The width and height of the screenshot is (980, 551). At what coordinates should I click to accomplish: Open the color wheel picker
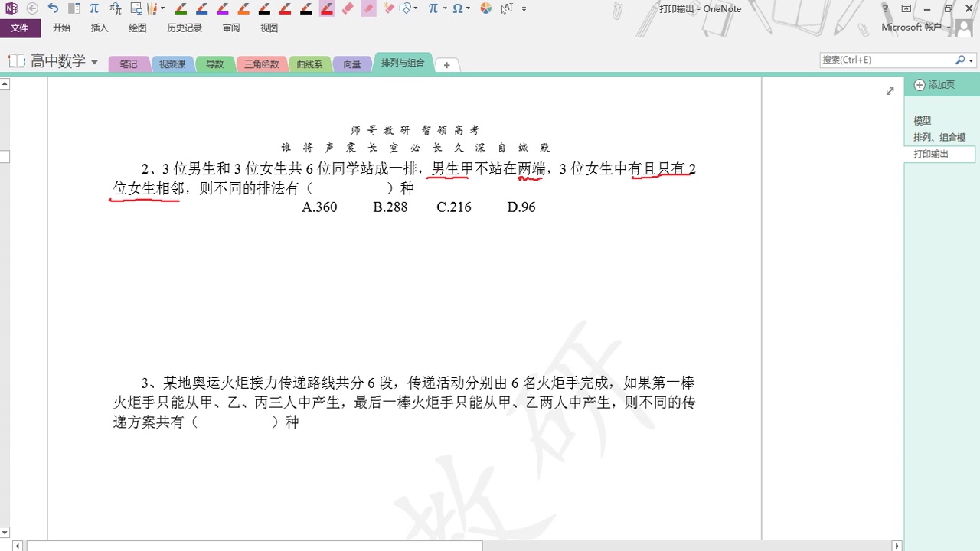click(x=486, y=8)
